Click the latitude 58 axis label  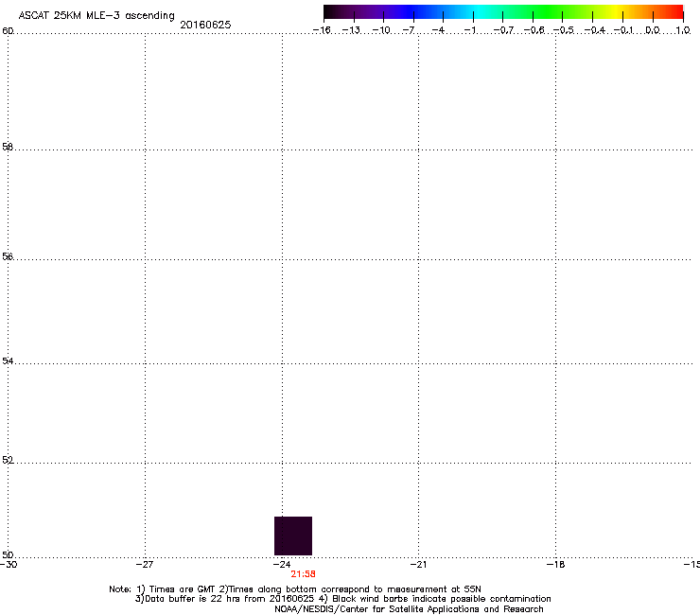tap(8, 147)
